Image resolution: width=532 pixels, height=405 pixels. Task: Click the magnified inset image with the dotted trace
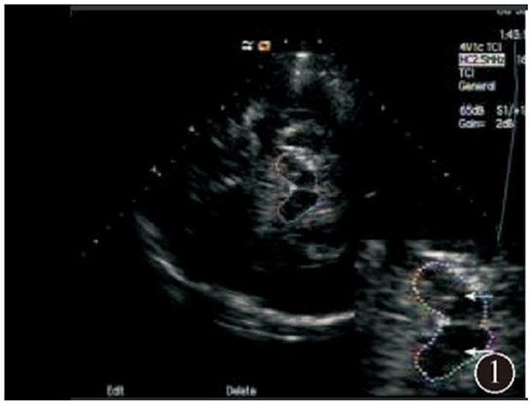coord(439,318)
